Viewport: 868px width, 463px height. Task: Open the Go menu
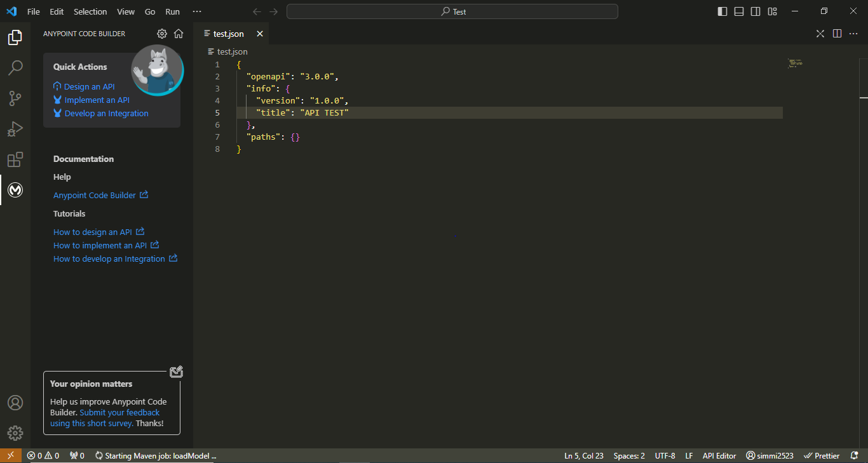pyautogui.click(x=150, y=11)
